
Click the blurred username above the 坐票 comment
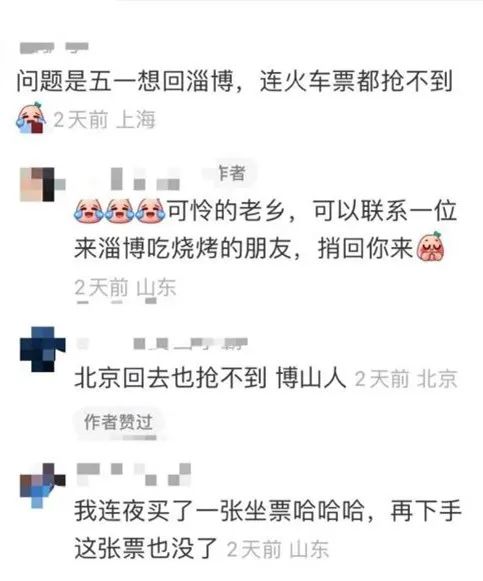[x=134, y=474]
